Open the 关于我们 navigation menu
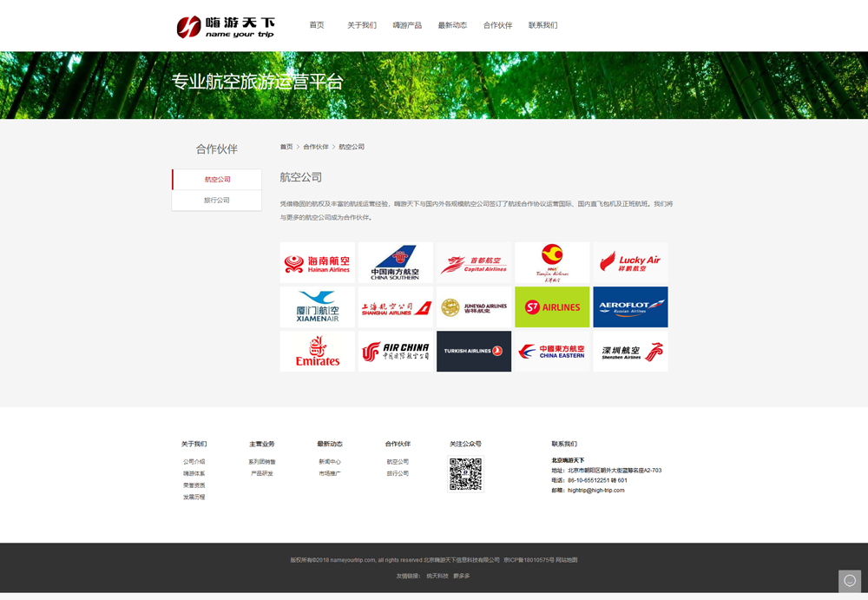This screenshot has height=600, width=868. tap(362, 25)
